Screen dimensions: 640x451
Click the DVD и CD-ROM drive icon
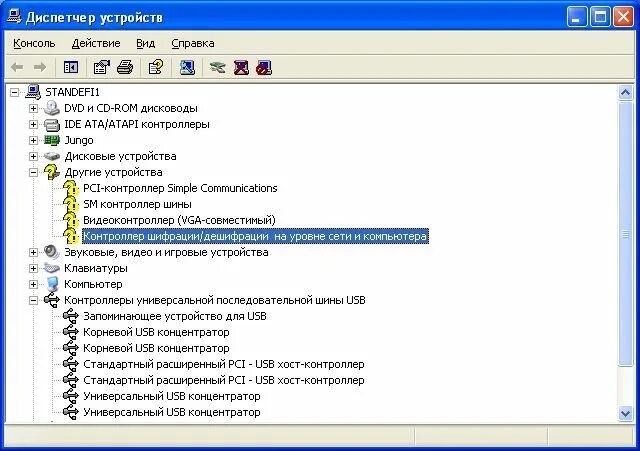[52, 108]
